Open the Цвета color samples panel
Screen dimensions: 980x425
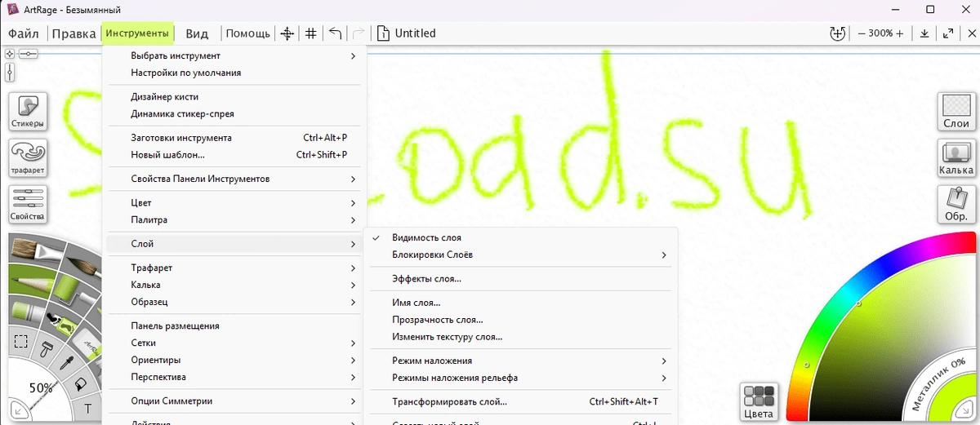click(759, 402)
